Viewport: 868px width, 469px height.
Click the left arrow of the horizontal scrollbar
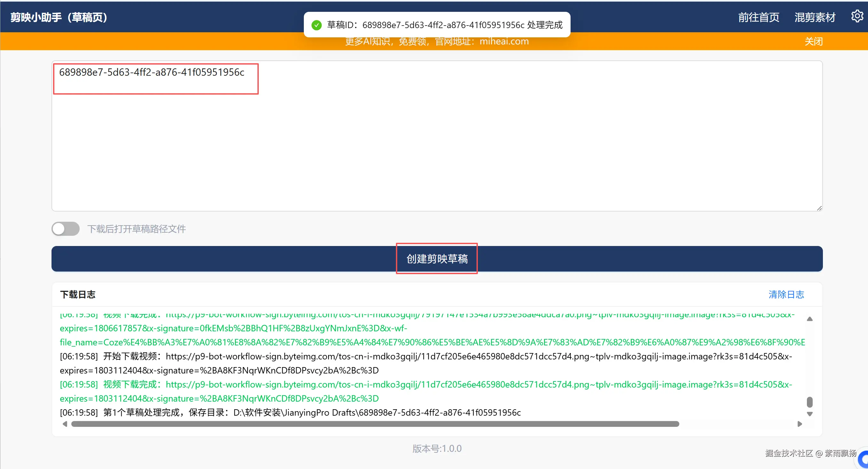point(65,424)
